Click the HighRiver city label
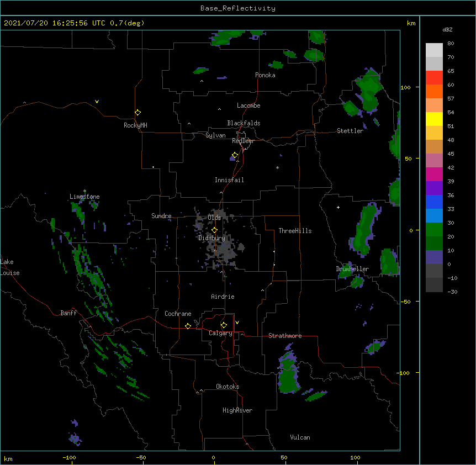This screenshot has height=465, width=476. tap(237, 410)
